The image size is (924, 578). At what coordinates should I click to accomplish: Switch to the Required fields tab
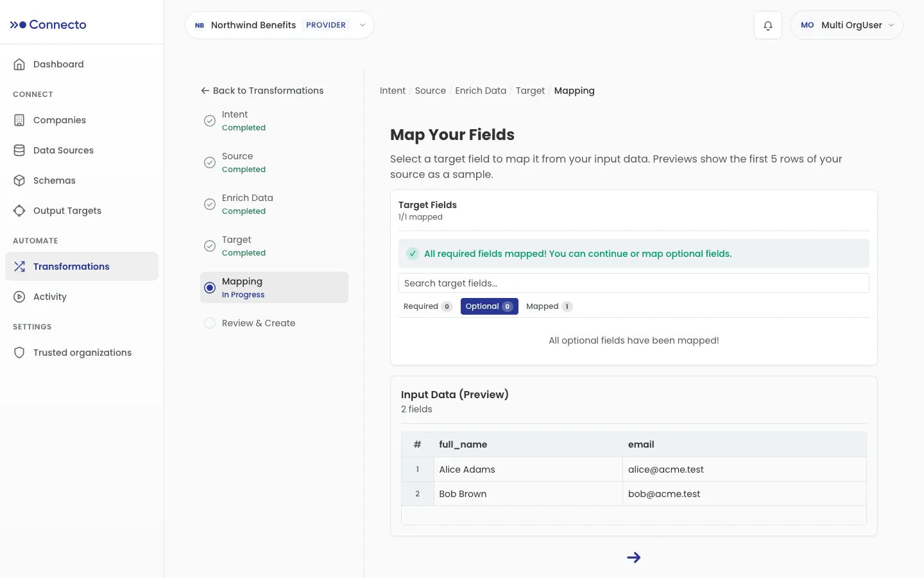[427, 306]
